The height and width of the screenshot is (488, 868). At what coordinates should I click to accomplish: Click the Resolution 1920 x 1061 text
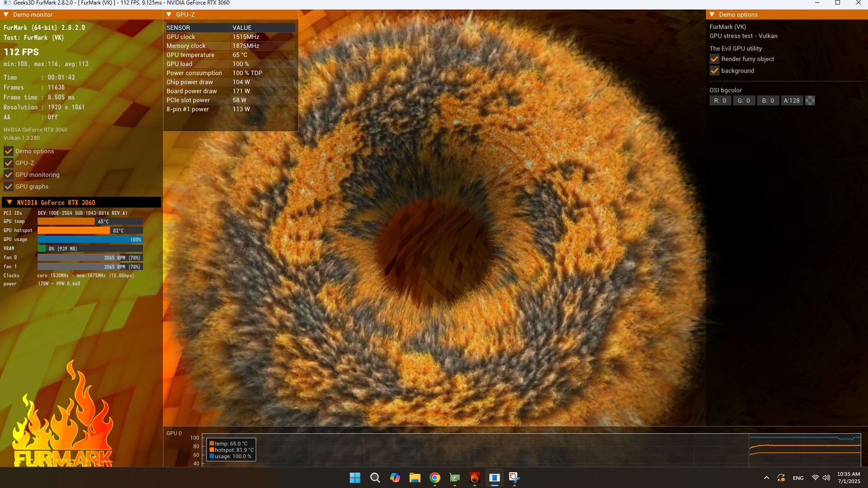44,107
